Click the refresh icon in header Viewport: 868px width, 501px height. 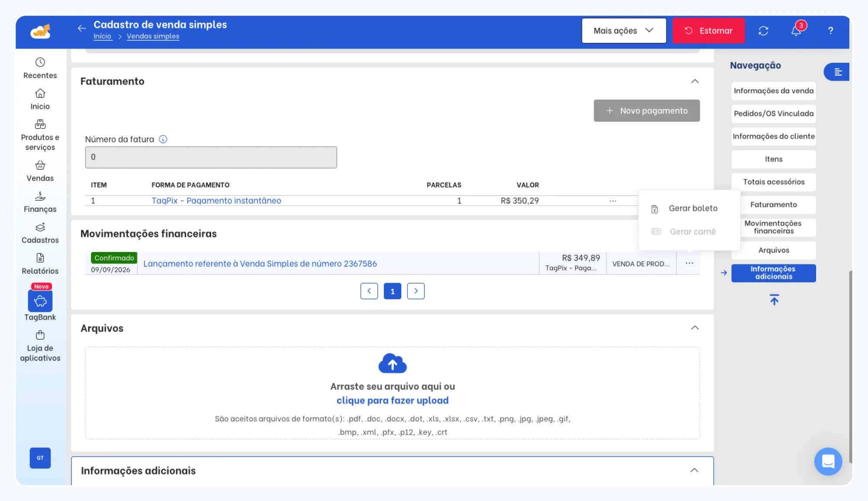click(763, 31)
